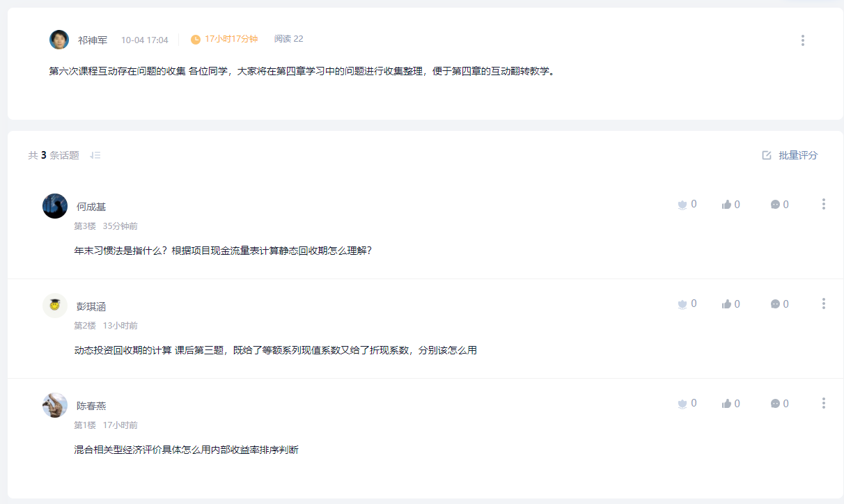Click the 第3楼 floor label
The width and height of the screenshot is (844, 504).
click(85, 226)
